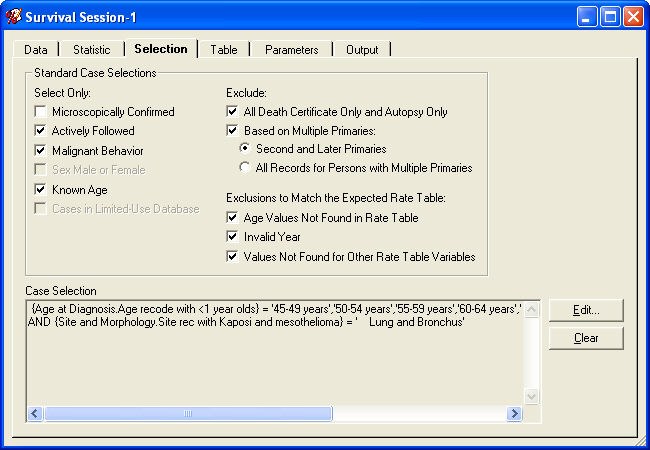
Task: Toggle All Death Certificate Only and Autopsy Only
Action: pyautogui.click(x=233, y=112)
